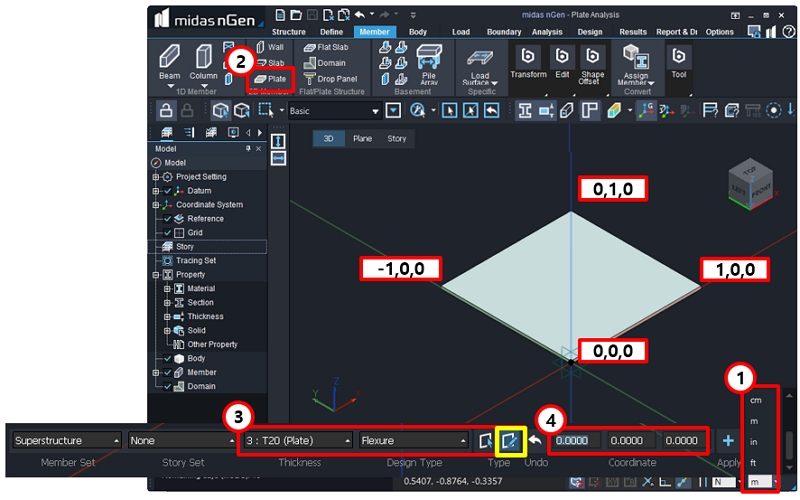
Task: Click the New file icon
Action: coord(280,15)
